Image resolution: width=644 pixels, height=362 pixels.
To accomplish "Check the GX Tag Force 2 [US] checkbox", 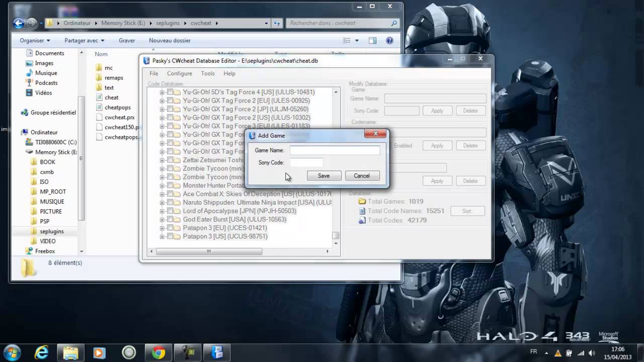I will 170,118.
